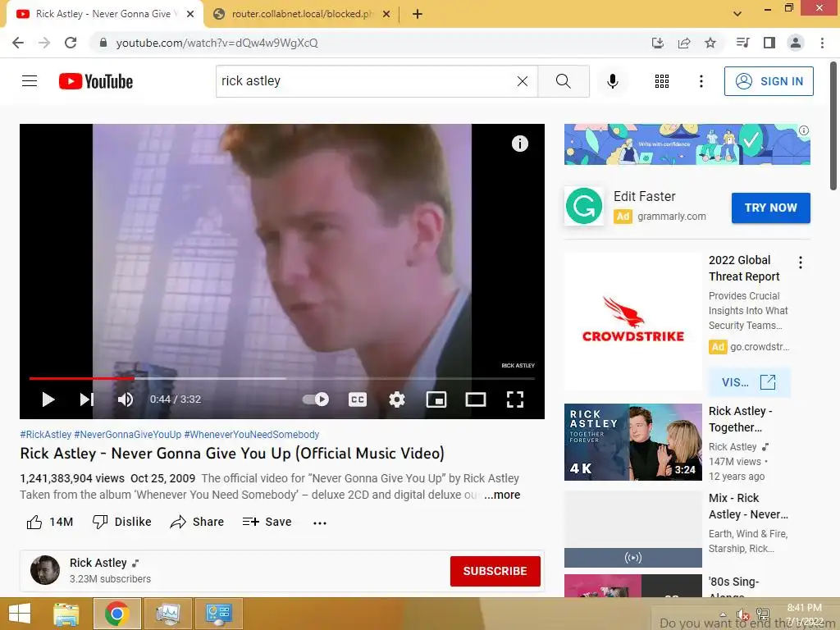Play the video

[x=48, y=399]
